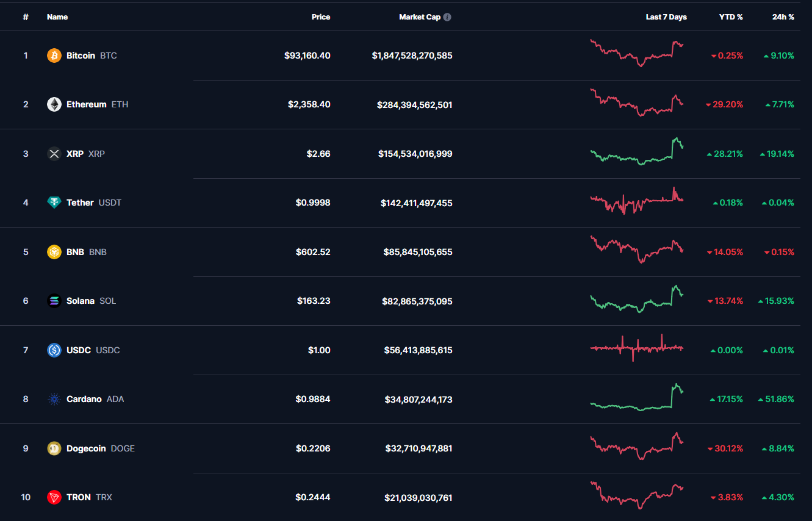
Task: Open the Tether name link
Action: 80,203
